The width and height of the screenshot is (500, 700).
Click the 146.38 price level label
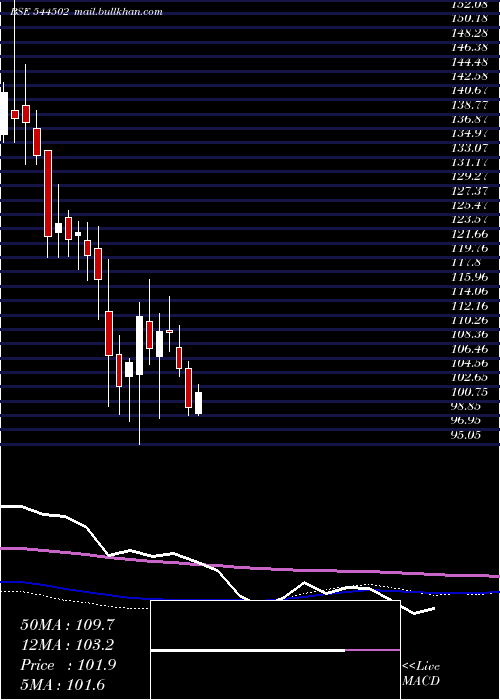[x=468, y=47]
